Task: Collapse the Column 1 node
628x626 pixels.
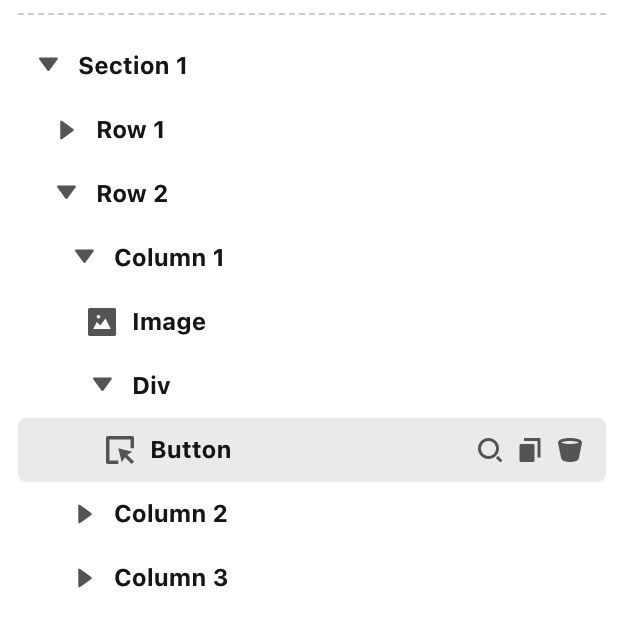Action: point(85,257)
